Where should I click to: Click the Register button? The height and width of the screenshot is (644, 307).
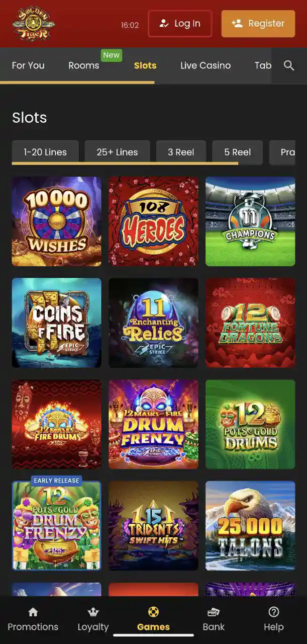click(x=258, y=24)
